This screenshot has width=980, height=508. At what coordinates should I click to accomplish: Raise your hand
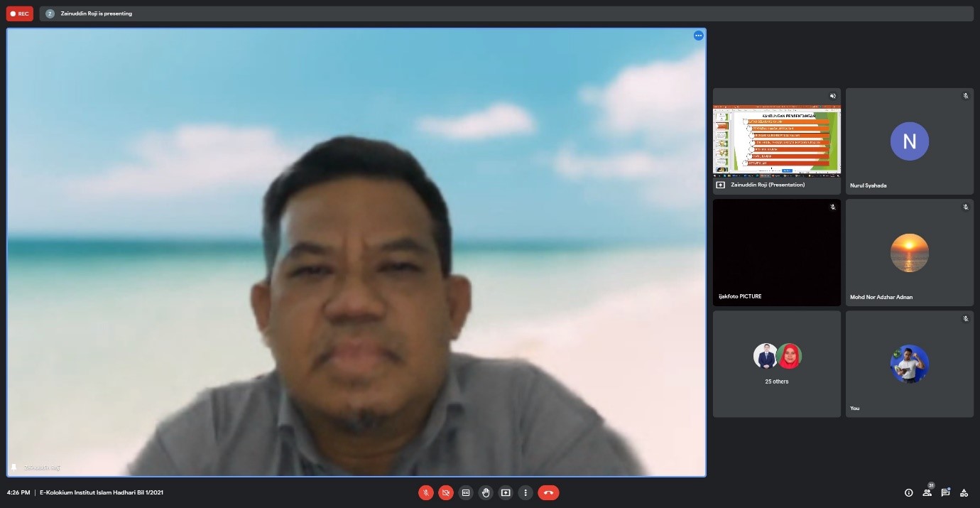(x=486, y=492)
